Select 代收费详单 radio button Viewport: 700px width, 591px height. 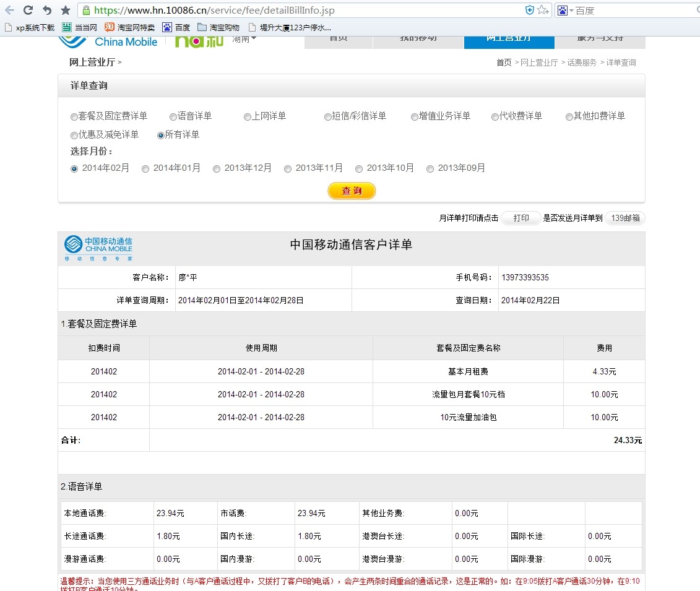(x=495, y=117)
